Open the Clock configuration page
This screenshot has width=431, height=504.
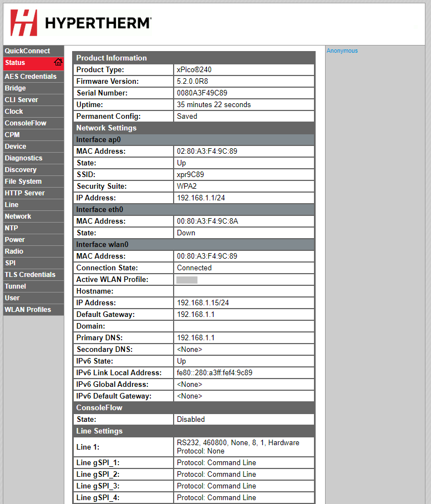[x=14, y=112]
